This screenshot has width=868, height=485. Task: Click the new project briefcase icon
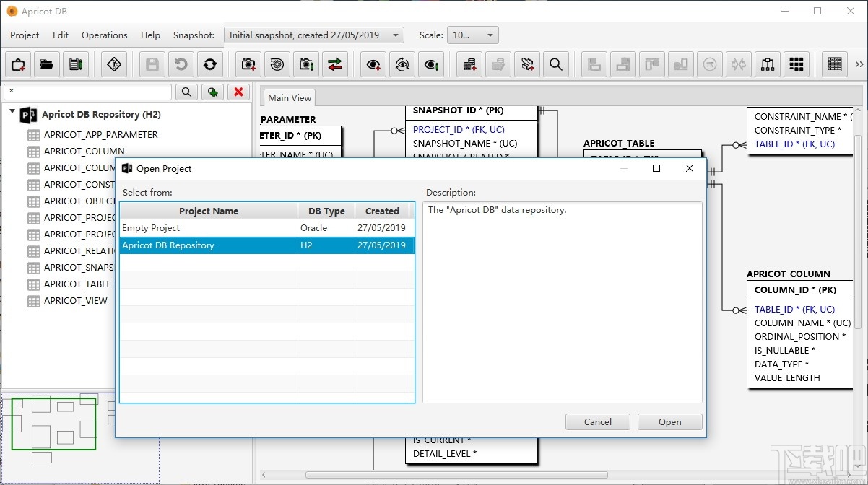coord(19,64)
